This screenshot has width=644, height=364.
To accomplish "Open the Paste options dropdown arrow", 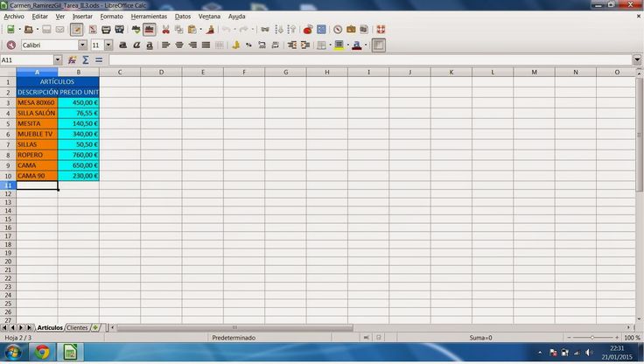I will (200, 29).
